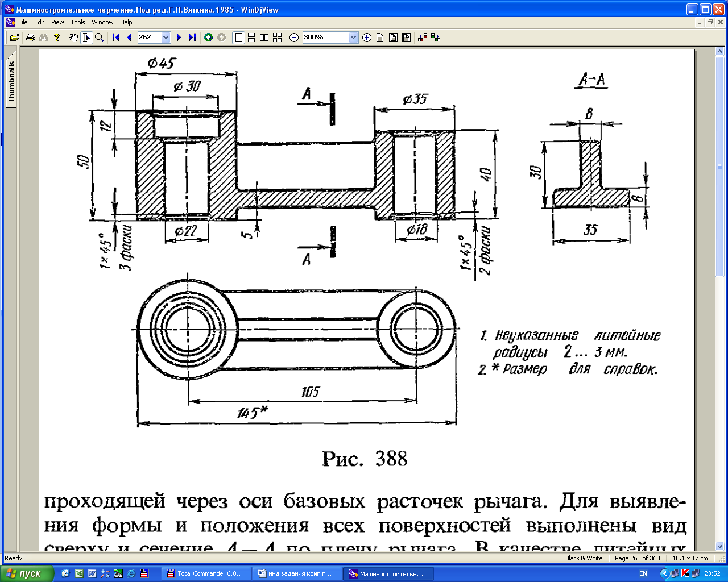Go to the previous page
This screenshot has height=582, width=728.
129,38
